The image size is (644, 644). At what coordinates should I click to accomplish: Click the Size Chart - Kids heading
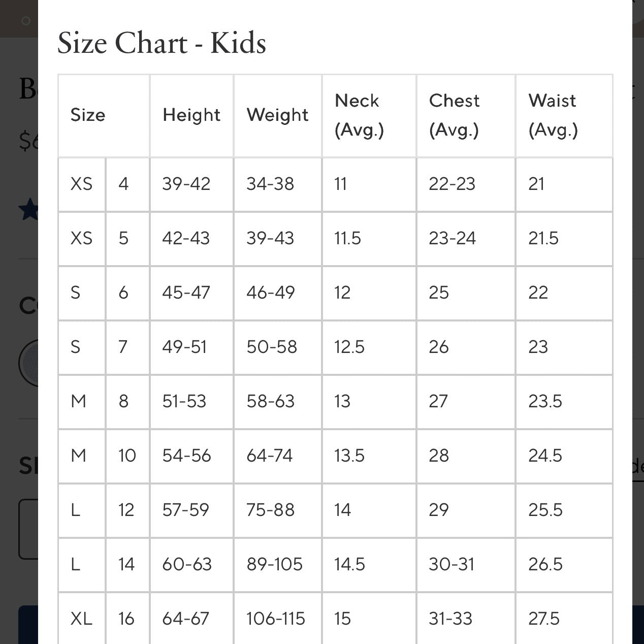pos(162,43)
